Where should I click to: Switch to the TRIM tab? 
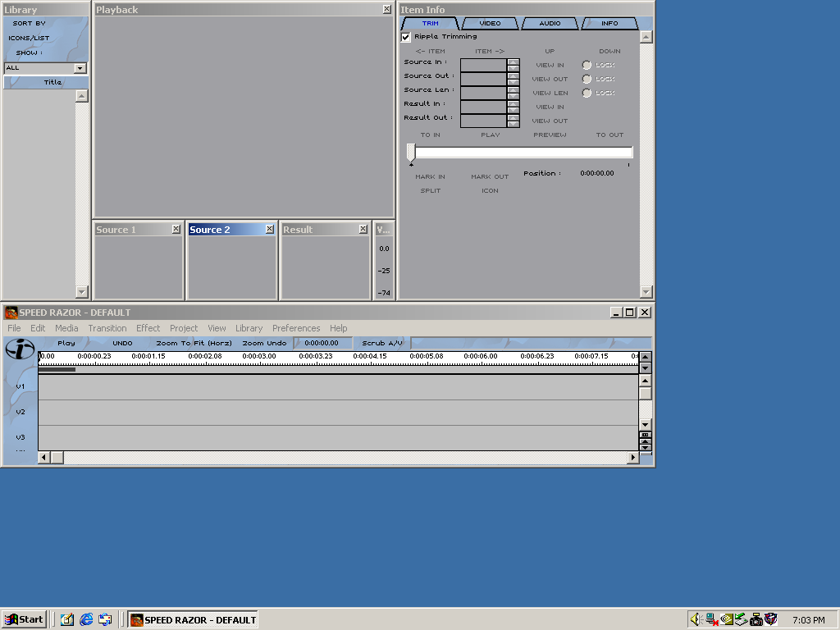[x=430, y=24]
